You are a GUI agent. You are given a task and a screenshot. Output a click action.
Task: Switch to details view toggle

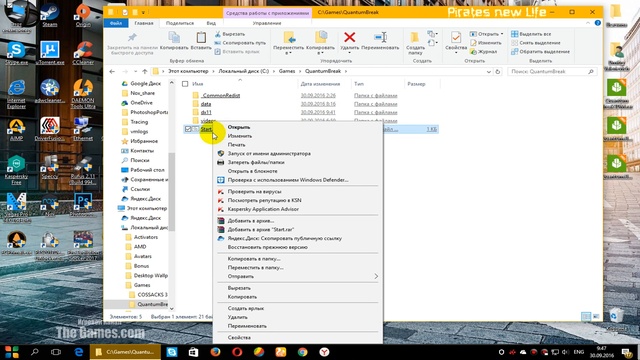coord(586,317)
